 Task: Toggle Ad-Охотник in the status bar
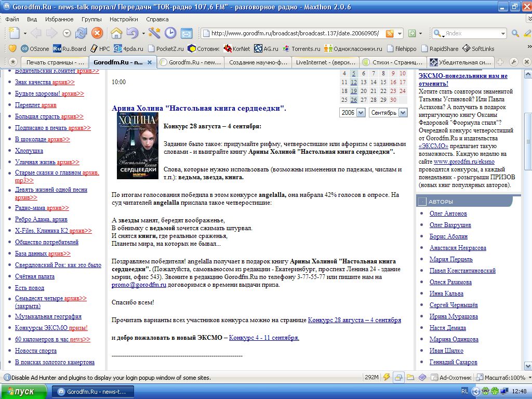[450, 378]
